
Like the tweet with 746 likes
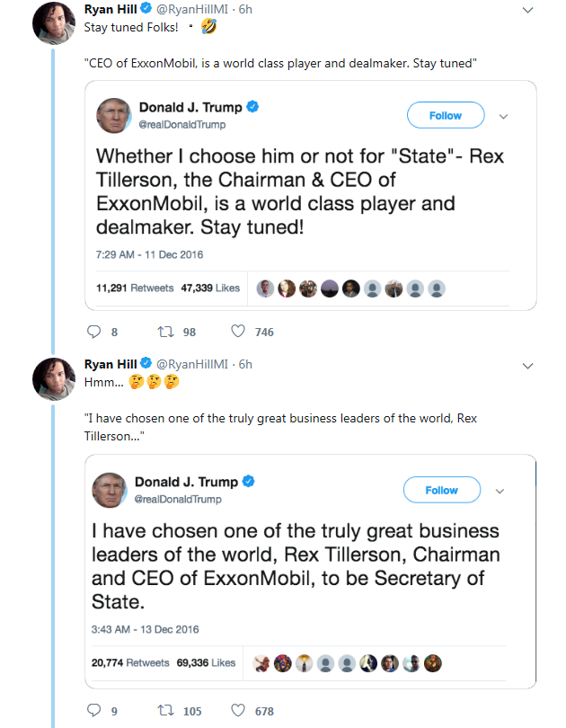point(238,332)
